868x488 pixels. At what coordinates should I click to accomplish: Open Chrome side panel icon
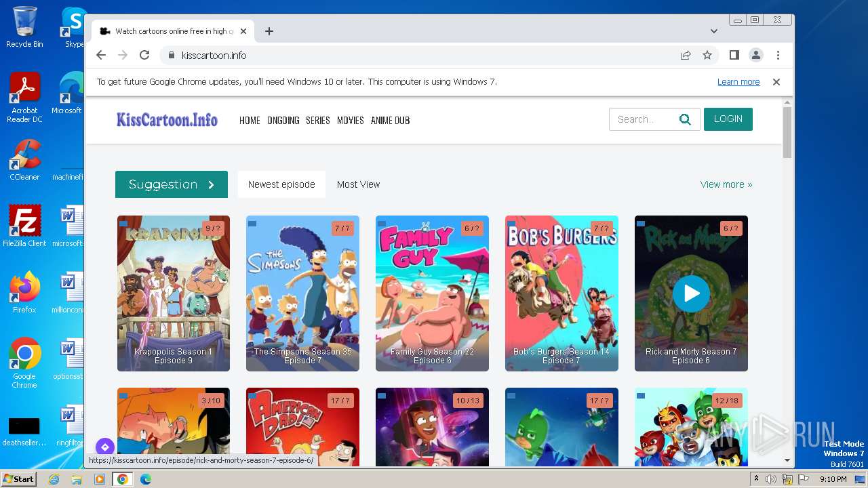(x=734, y=56)
